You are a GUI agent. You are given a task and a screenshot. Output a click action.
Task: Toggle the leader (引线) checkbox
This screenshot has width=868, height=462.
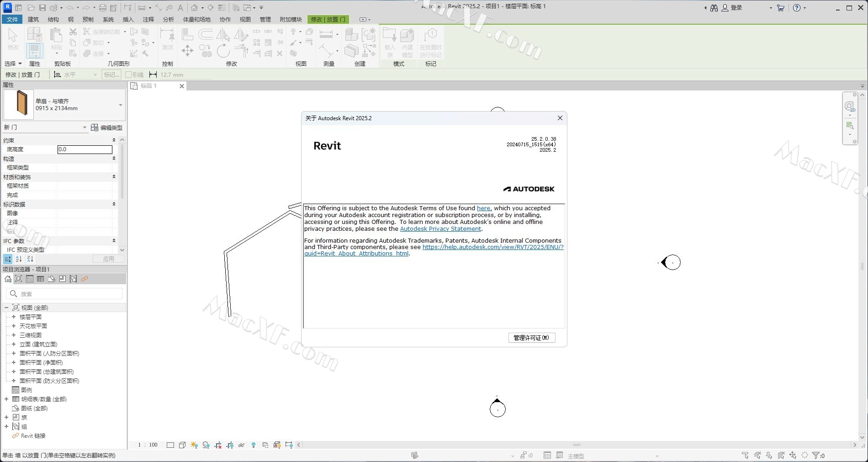click(x=128, y=74)
